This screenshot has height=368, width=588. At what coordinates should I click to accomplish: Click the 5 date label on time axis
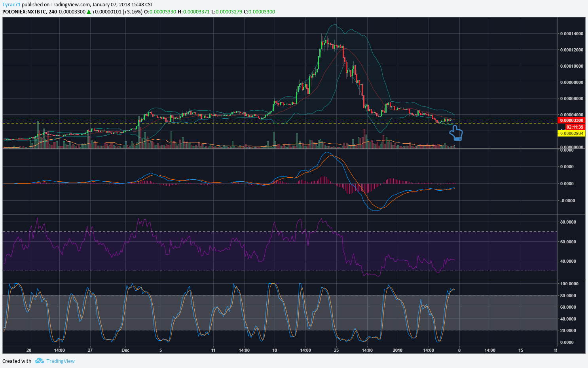[161, 350]
